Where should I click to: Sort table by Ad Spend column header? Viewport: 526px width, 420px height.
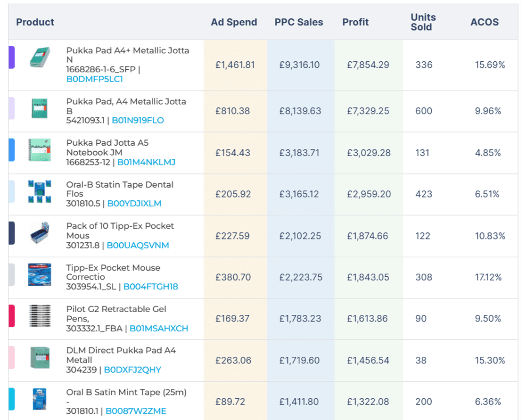tap(234, 22)
